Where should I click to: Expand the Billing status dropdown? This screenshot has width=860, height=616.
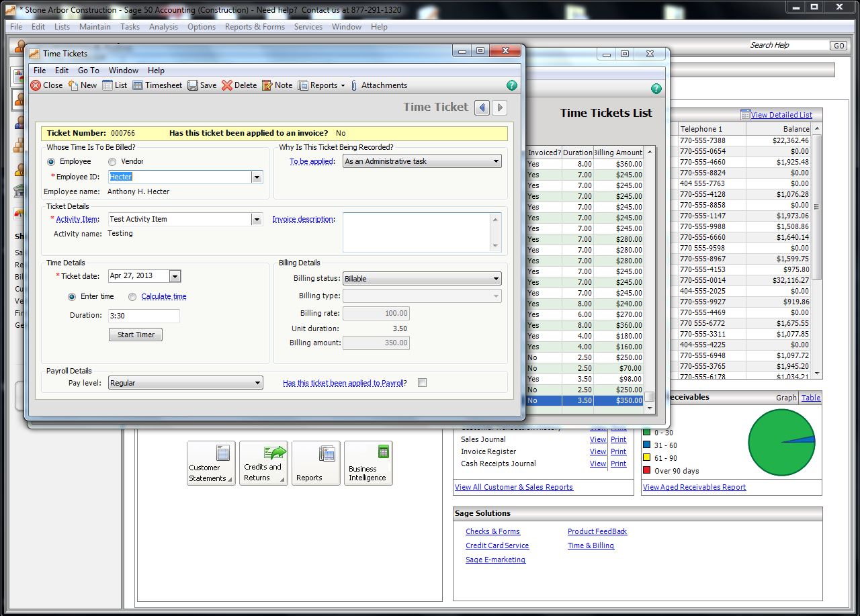(x=496, y=278)
